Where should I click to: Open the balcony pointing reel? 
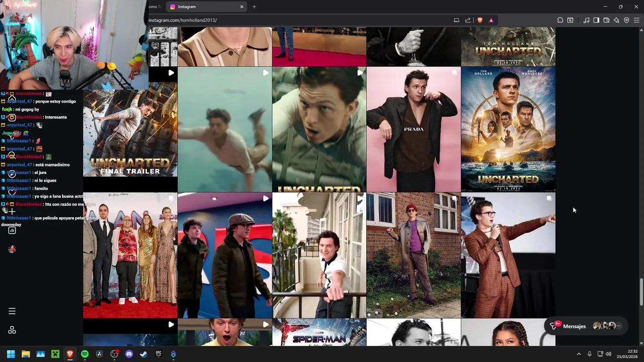coord(319,255)
